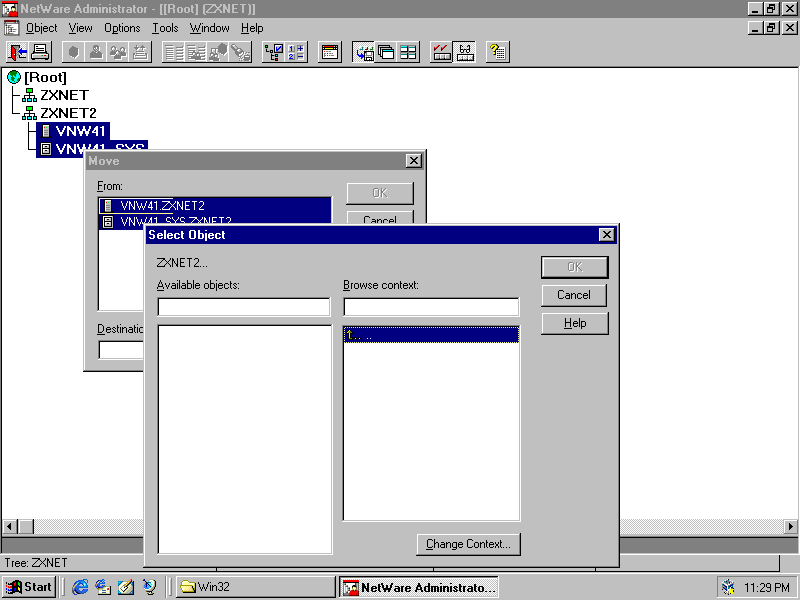Select the ZXNET organization in the tree
The width and height of the screenshot is (800, 600).
click(x=64, y=95)
